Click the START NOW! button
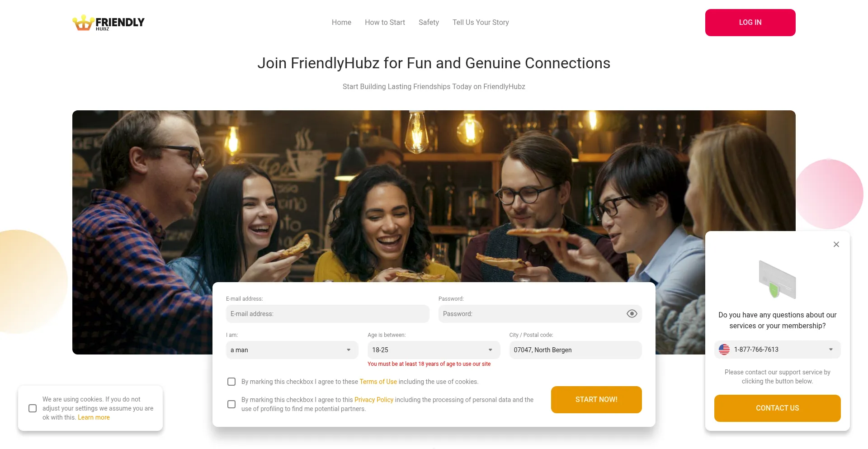Image resolution: width=868 pixels, height=449 pixels. [x=596, y=400]
